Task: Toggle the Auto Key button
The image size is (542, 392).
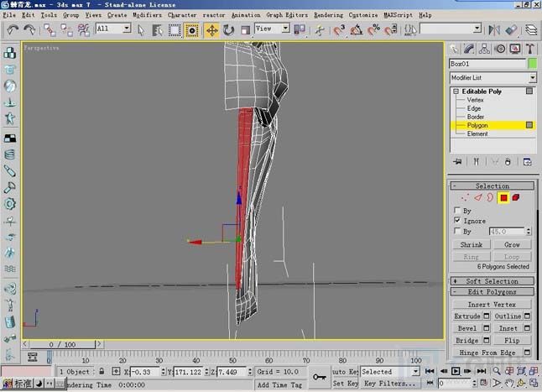Action: tap(345, 372)
